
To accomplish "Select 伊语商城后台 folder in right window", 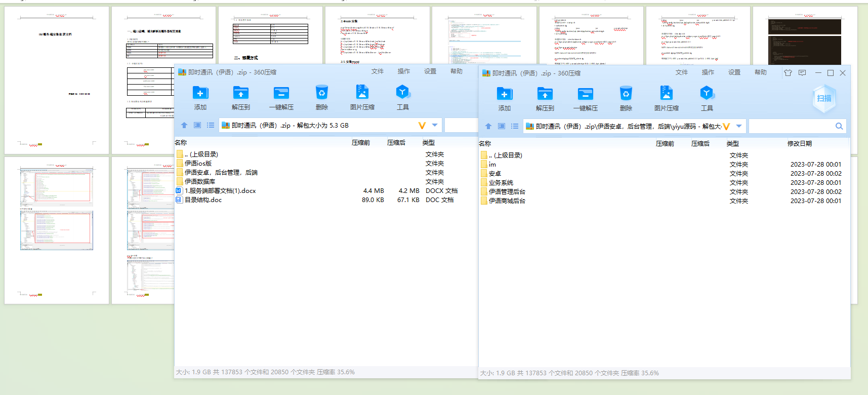I will coord(507,201).
